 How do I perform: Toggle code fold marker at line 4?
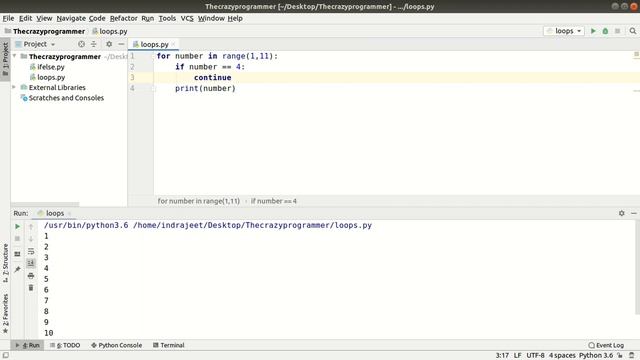click(154, 88)
